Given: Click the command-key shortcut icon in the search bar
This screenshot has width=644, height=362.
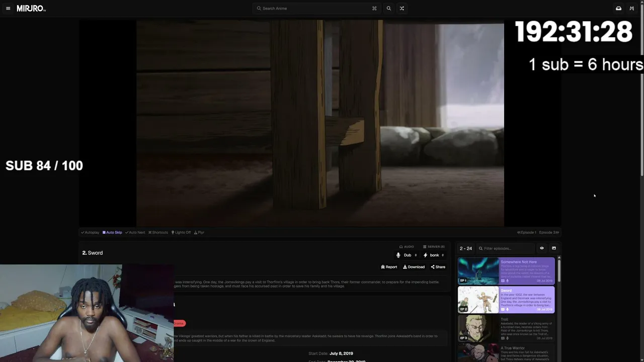Looking at the screenshot, I should [x=374, y=9].
